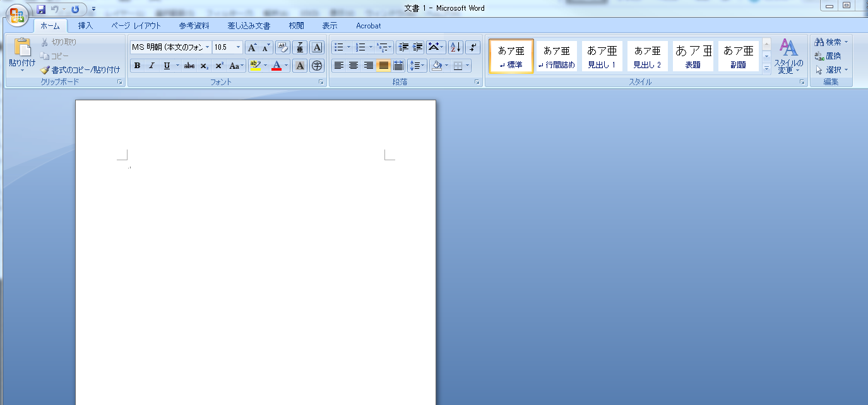Open the Font dialog launcher

(x=321, y=81)
